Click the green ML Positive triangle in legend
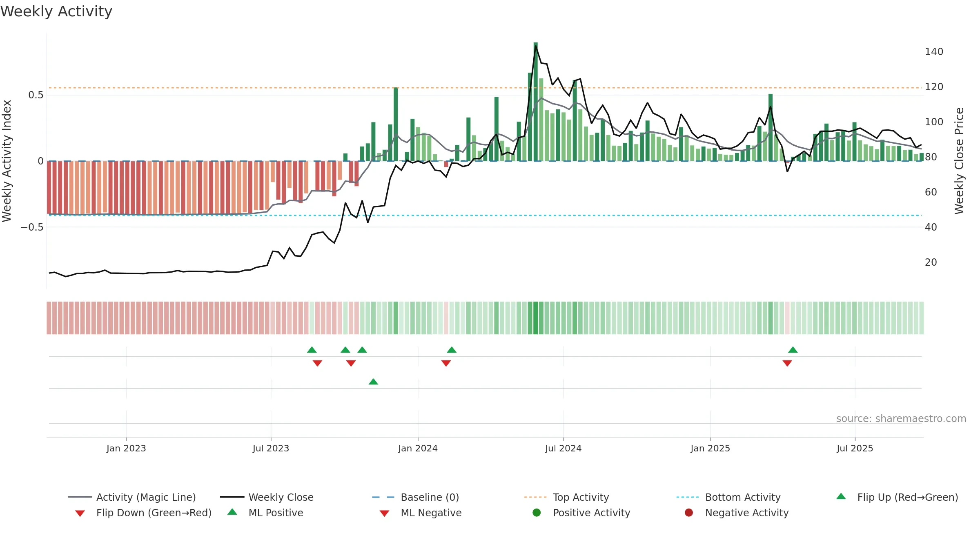The image size is (980, 551). coord(232,512)
